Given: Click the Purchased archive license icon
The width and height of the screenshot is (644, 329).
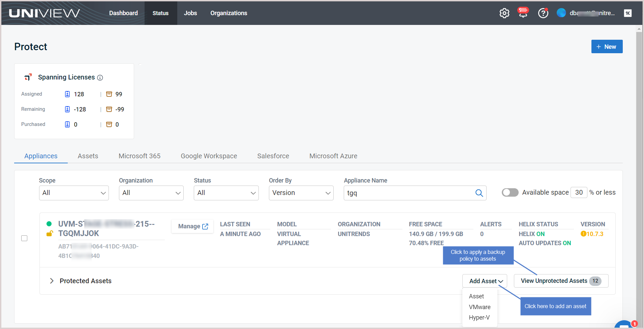Looking at the screenshot, I should 109,124.
